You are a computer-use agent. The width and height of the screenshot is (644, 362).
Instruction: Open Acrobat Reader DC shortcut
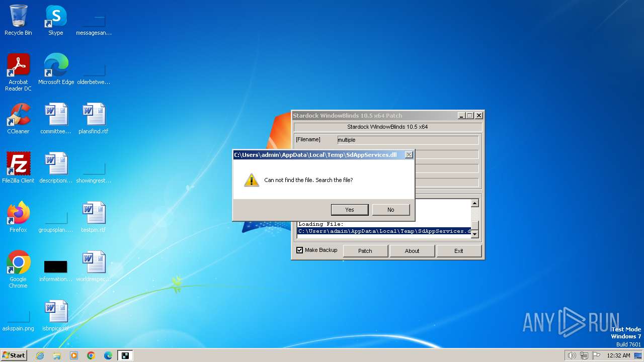click(18, 72)
